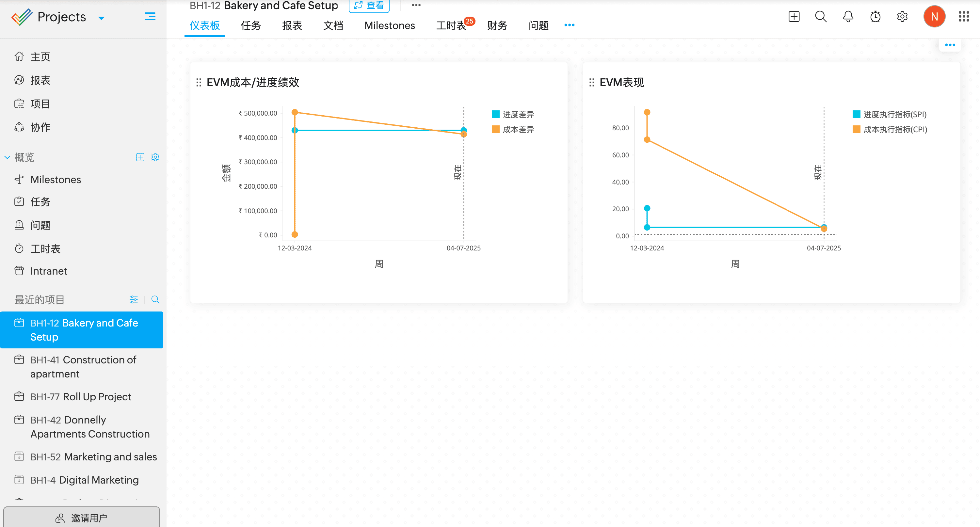Search recent projects magnifier icon
Image resolution: width=980 pixels, height=527 pixels.
155,299
